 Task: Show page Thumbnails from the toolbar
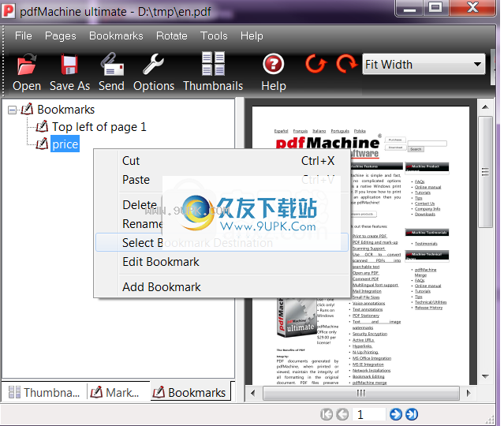coord(213,64)
